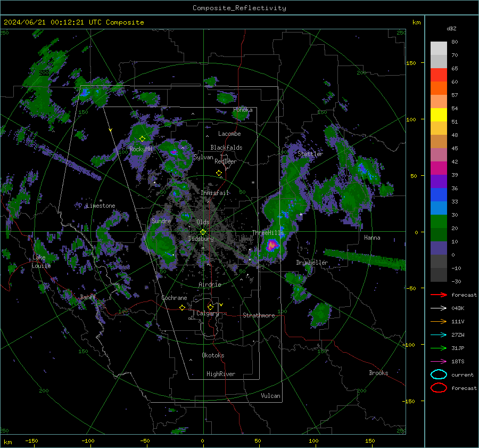
Task: Click the yellow diamond marker above Calgary
Action: tap(210, 307)
